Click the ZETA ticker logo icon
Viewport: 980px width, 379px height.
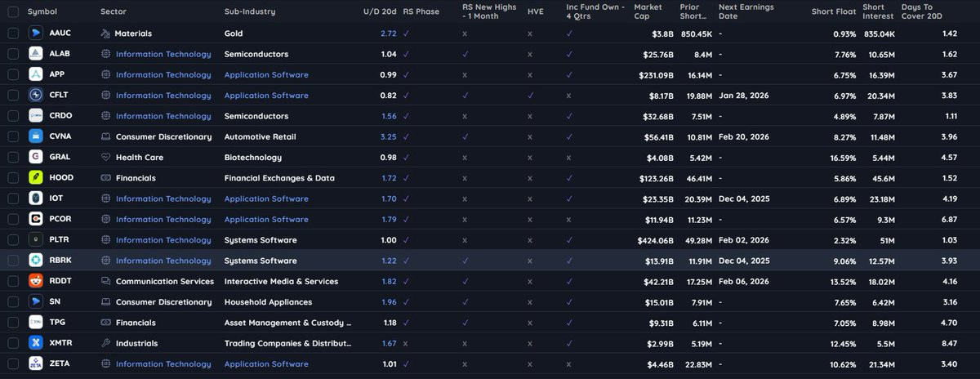click(x=36, y=363)
